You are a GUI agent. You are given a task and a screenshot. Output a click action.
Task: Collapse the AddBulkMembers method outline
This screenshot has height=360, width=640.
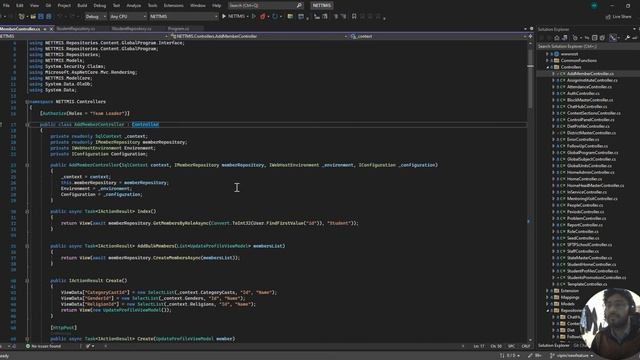click(27, 246)
